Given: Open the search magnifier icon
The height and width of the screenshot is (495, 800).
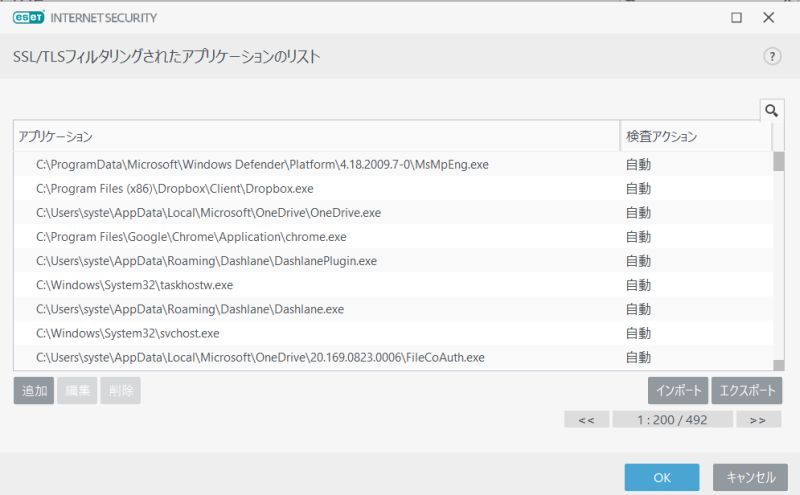Looking at the screenshot, I should tap(771, 110).
